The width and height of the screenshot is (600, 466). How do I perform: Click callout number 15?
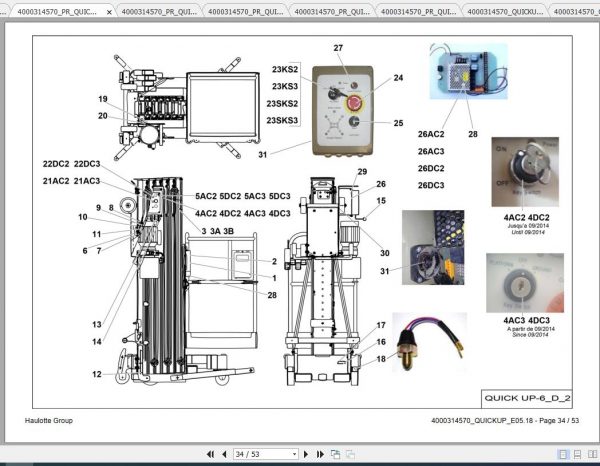tap(381, 200)
